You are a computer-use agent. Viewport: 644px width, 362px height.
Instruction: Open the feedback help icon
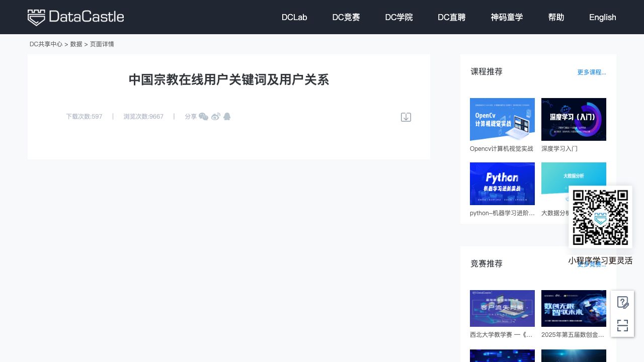[622, 302]
